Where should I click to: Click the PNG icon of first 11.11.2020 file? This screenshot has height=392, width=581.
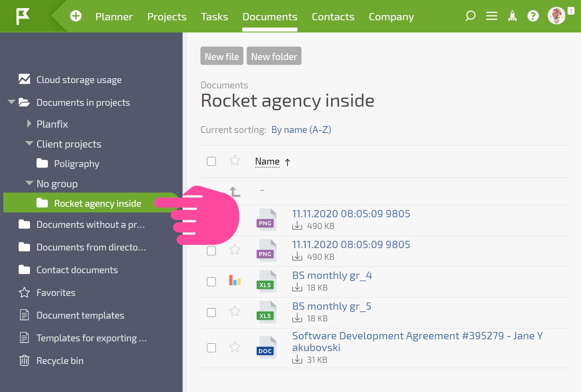[x=267, y=220]
